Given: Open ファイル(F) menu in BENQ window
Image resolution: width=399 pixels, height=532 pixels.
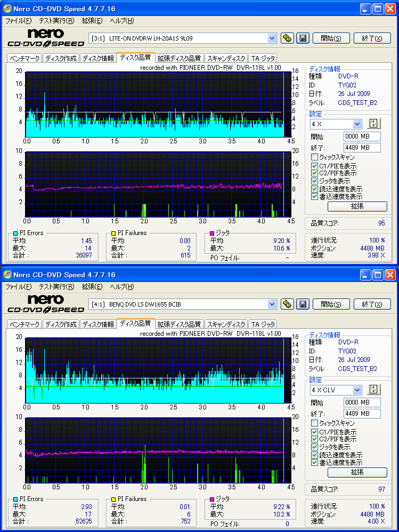Looking at the screenshot, I should pos(19,287).
